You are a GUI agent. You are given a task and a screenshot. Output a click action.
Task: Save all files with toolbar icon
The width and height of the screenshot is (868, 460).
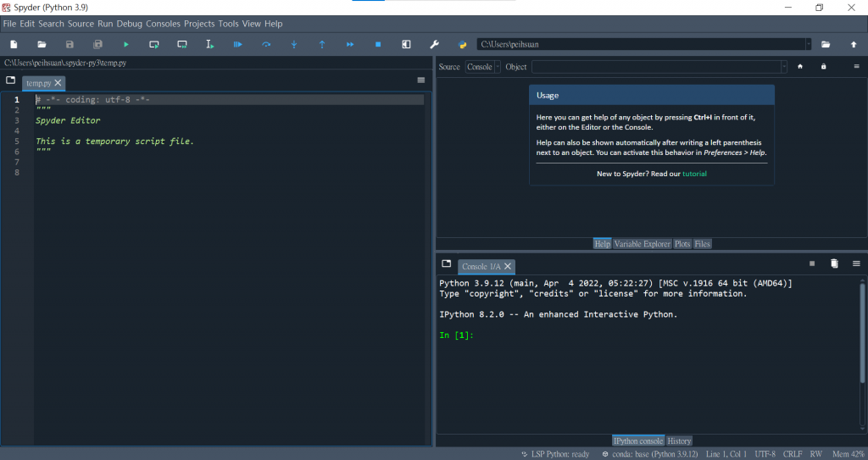point(98,44)
